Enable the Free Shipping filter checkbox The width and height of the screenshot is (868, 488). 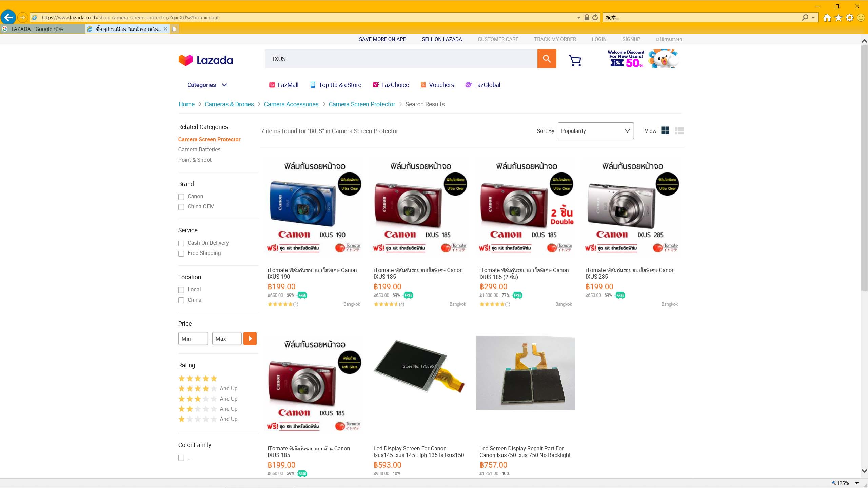tap(181, 253)
